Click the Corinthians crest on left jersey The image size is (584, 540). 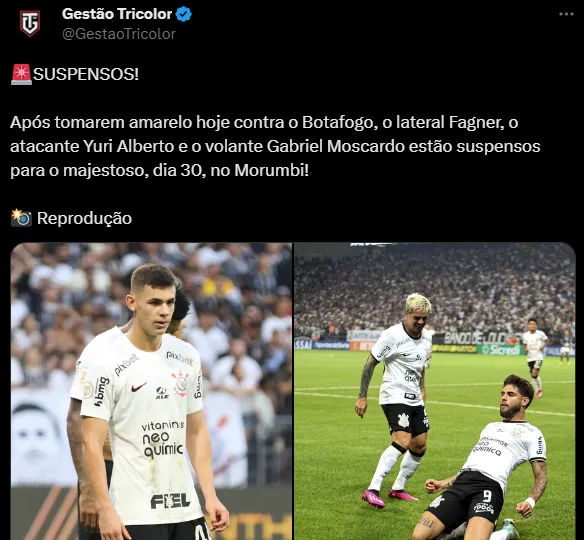[181, 384]
